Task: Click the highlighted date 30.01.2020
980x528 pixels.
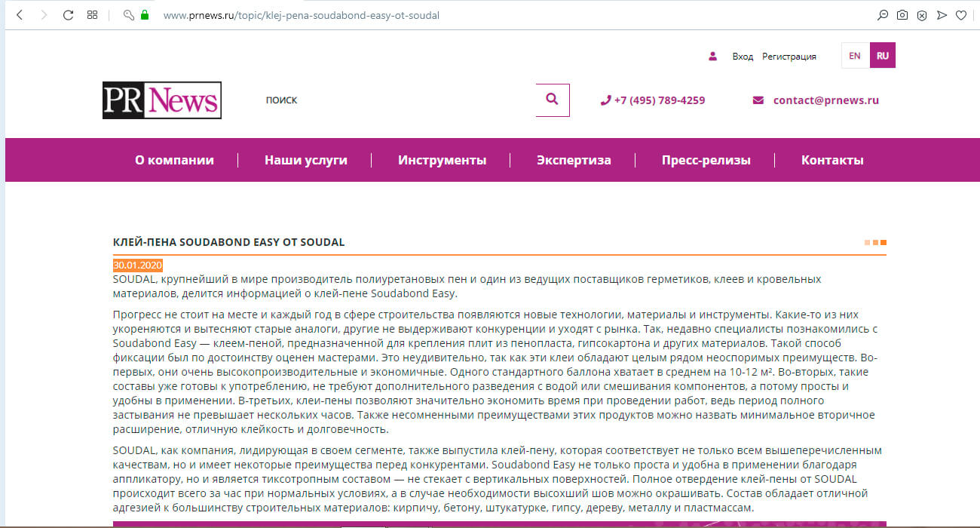Action: click(137, 265)
